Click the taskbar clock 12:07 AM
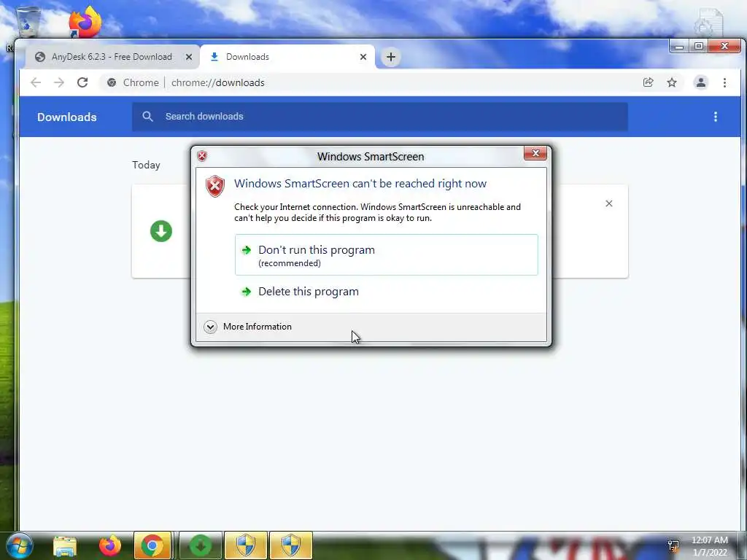Screen dimensions: 747x560 click(709, 540)
